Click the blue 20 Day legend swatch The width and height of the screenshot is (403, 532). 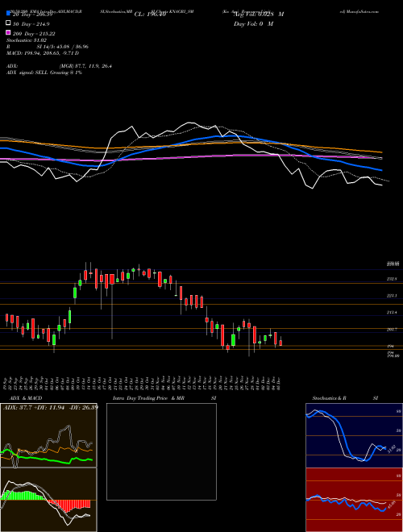[8, 14]
